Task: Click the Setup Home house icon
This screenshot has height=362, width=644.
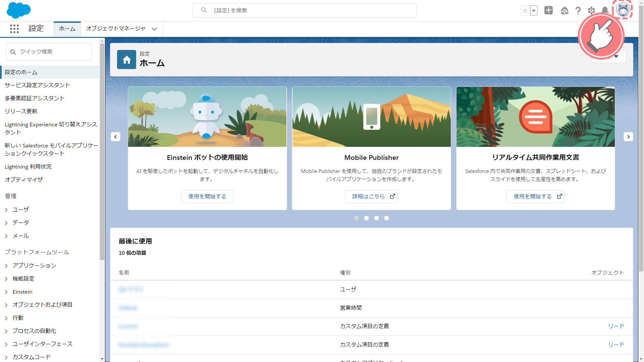Action: click(x=127, y=60)
